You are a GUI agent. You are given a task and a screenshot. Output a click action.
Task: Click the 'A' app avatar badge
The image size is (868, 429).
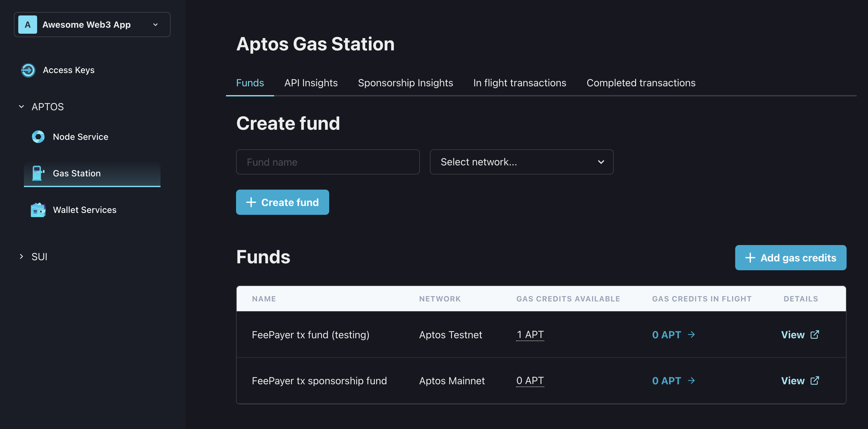tap(28, 25)
